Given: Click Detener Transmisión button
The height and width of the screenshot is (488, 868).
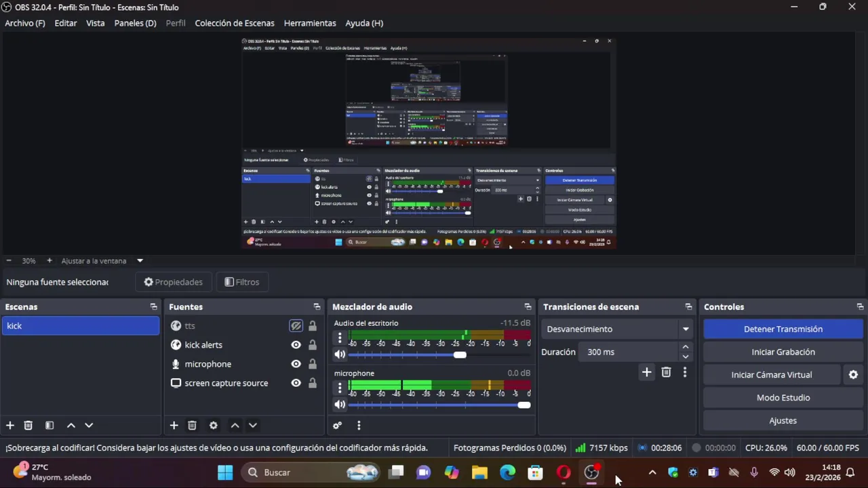Looking at the screenshot, I should tap(783, 329).
